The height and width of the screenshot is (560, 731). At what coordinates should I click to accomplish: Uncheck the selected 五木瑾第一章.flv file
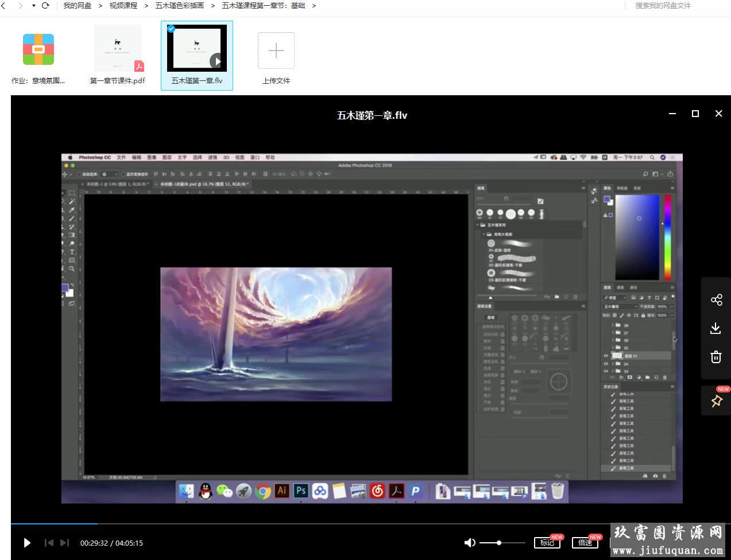(171, 29)
